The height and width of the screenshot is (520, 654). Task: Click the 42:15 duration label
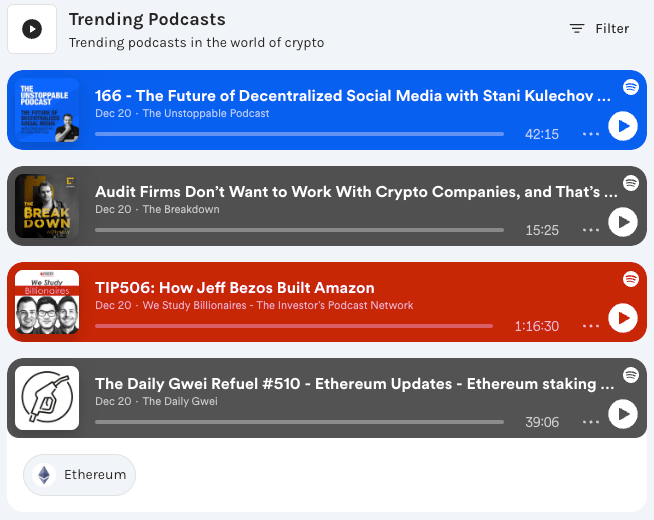coord(542,134)
